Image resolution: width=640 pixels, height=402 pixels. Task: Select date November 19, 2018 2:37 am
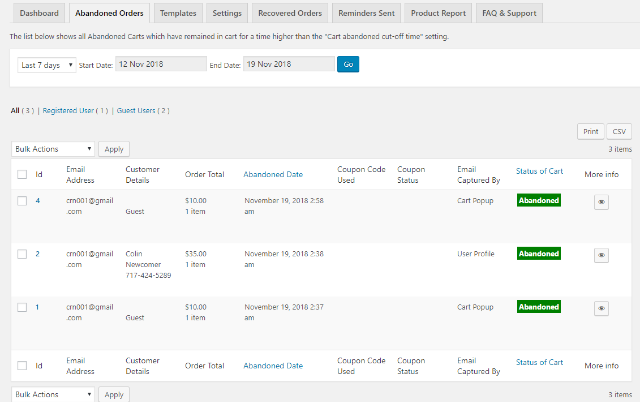click(284, 312)
